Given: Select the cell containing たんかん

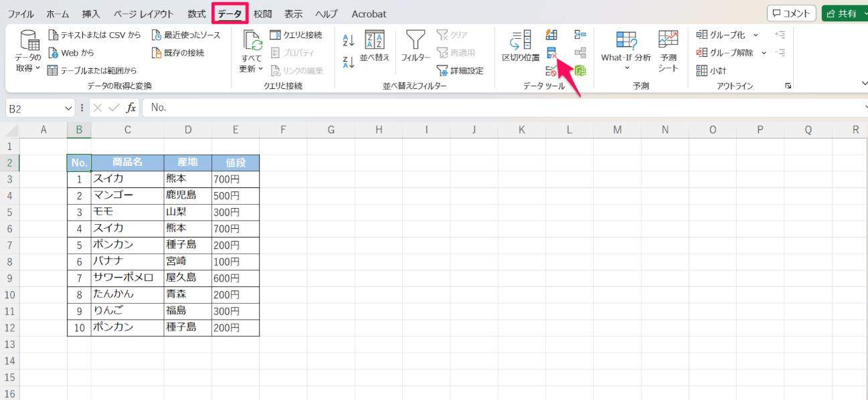Looking at the screenshot, I should 127,294.
